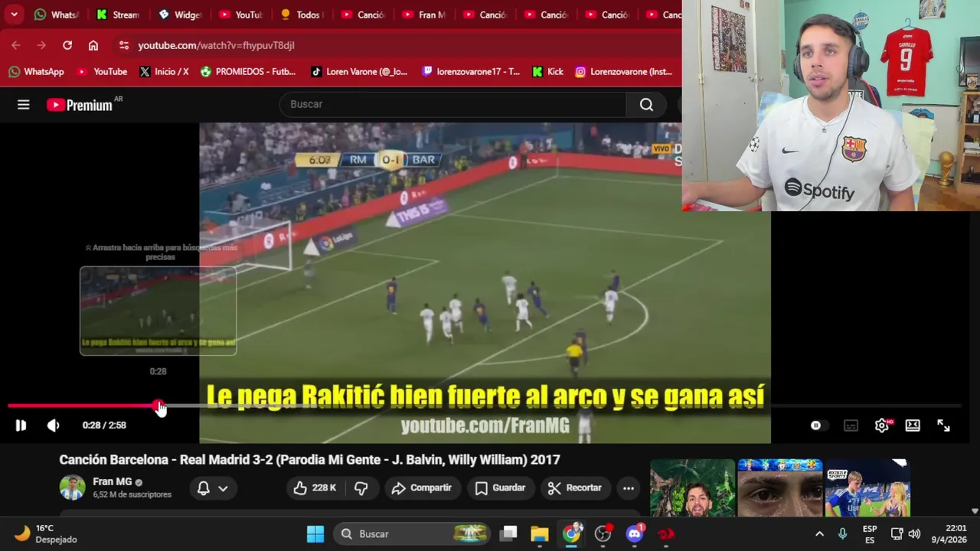Viewport: 980px width, 551px height.
Task: Open the YouTube bookmark
Action: 102,72
